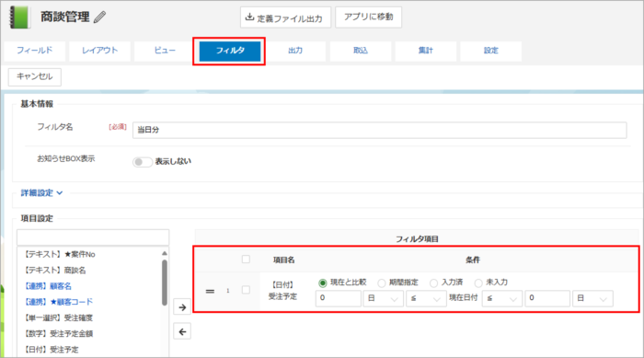Open the ビュー tab
The width and height of the screenshot is (644, 358).
pos(165,51)
